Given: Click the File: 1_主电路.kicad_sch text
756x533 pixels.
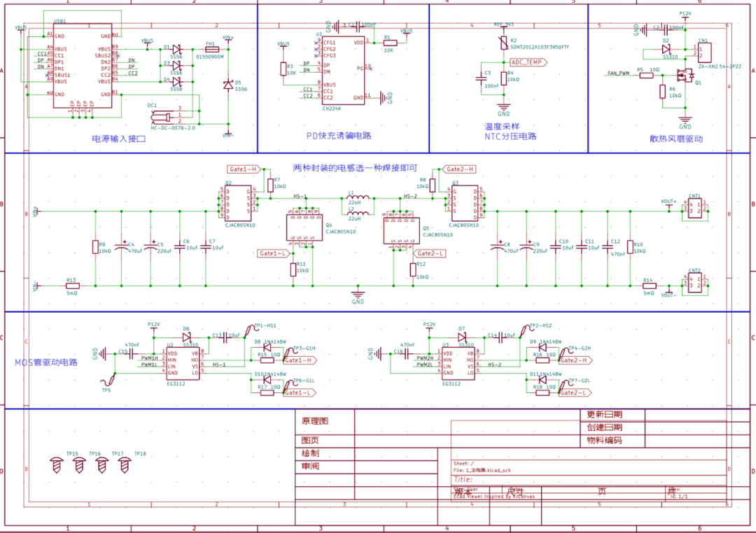Looking at the screenshot, I should [482, 470].
